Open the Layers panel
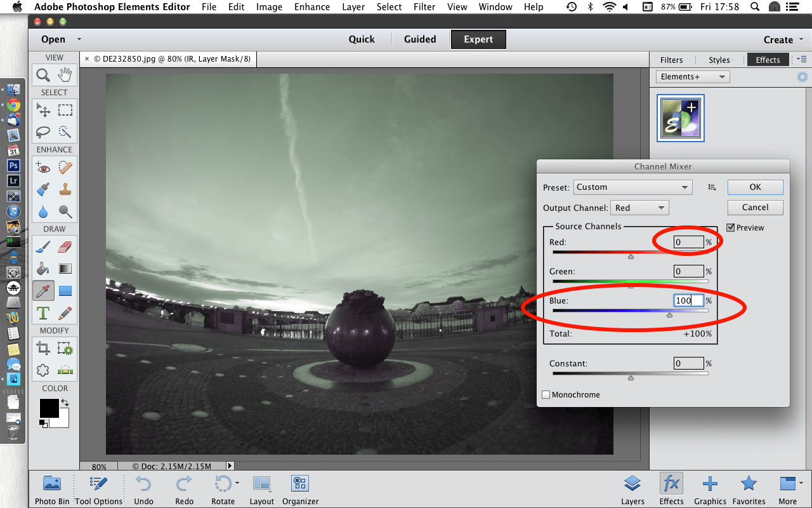Image resolution: width=812 pixels, height=508 pixels. tap(632, 490)
